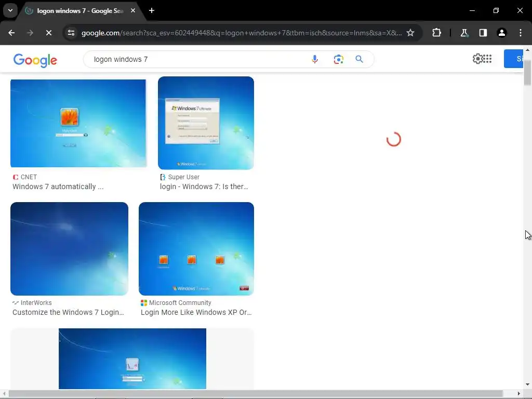Open the Super User Windows 7 Ultimate thumbnail
Screen dimensions: 532x399
[x=206, y=123]
